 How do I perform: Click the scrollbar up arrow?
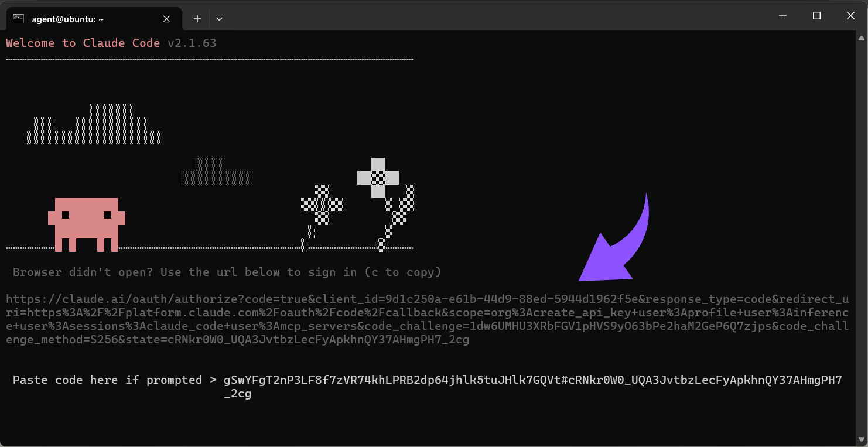pyautogui.click(x=862, y=38)
